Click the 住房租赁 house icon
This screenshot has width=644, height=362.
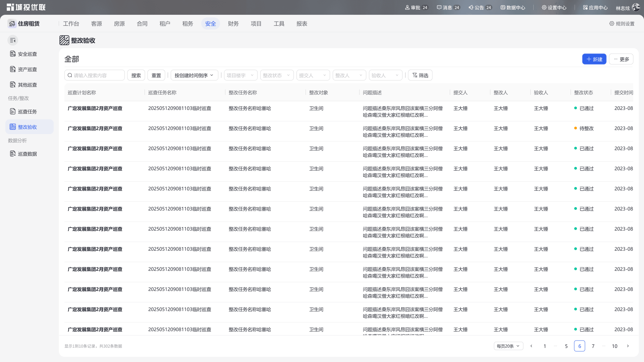[12, 23]
